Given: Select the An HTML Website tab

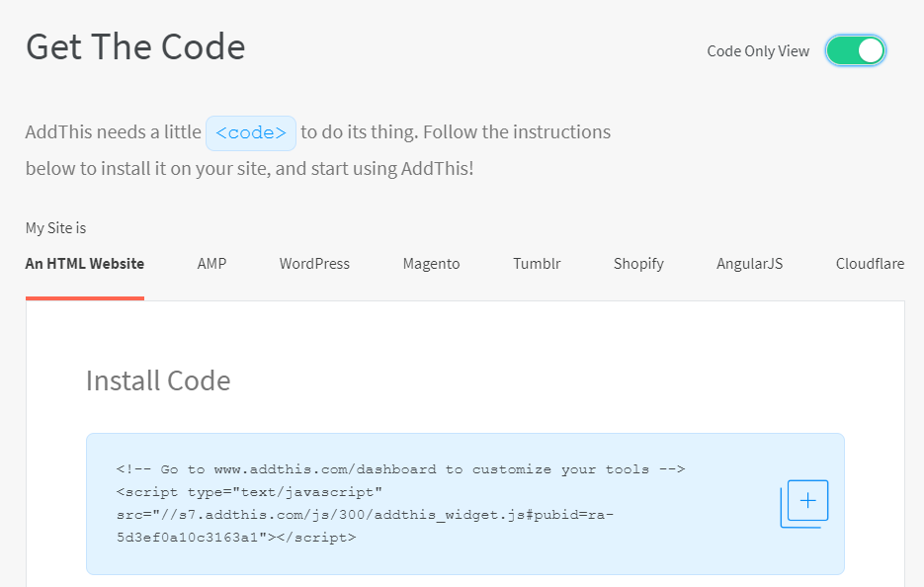Looking at the screenshot, I should point(85,264).
